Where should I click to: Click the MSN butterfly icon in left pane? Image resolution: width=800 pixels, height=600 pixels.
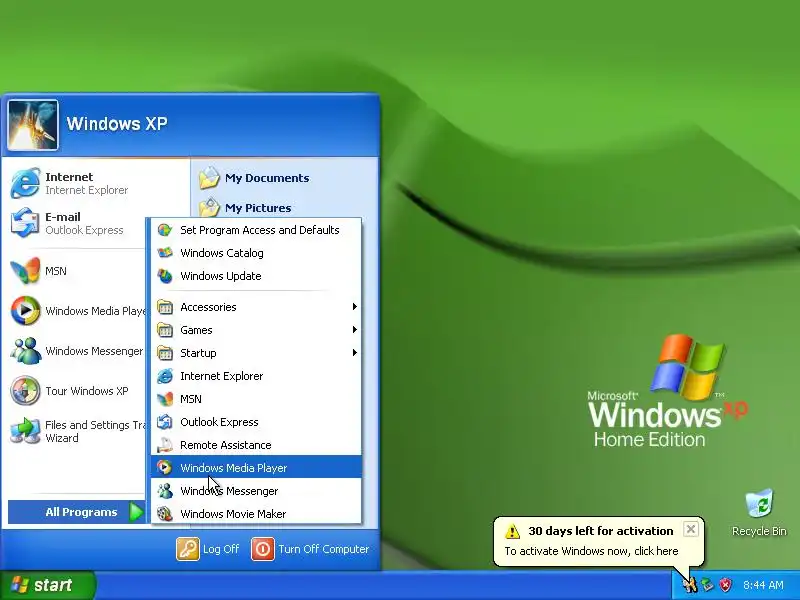25,270
